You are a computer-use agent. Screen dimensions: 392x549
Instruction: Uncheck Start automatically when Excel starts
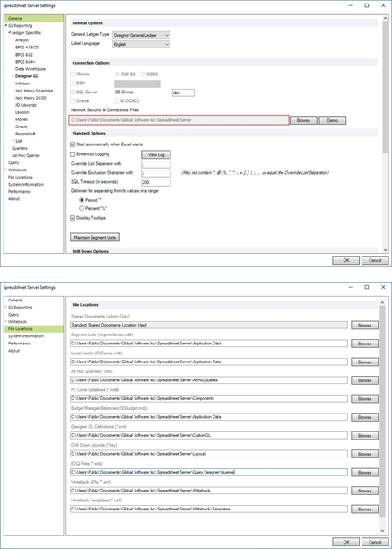coord(73,144)
